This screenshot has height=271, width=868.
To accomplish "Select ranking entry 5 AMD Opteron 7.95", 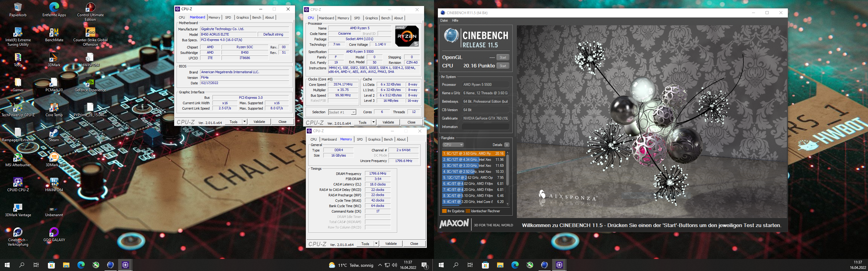I will 473,178.
